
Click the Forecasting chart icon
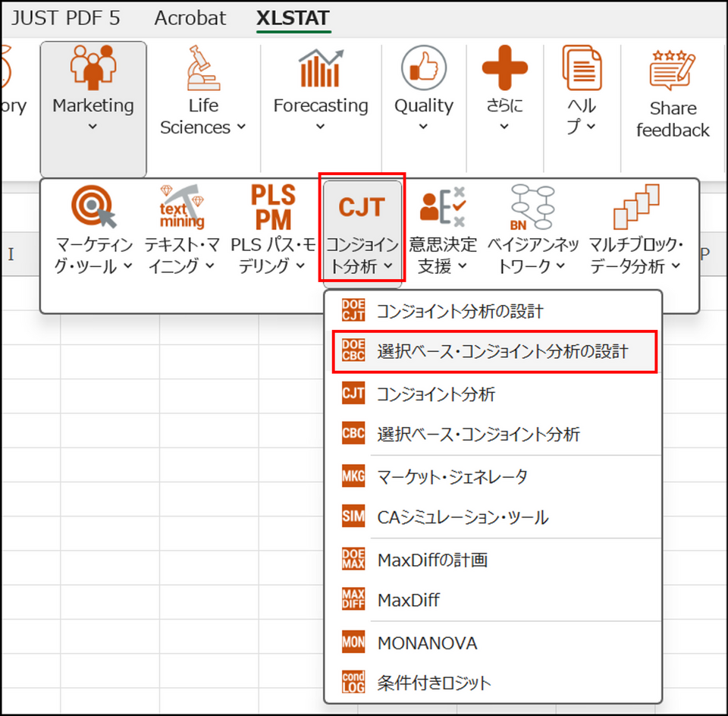point(320,68)
